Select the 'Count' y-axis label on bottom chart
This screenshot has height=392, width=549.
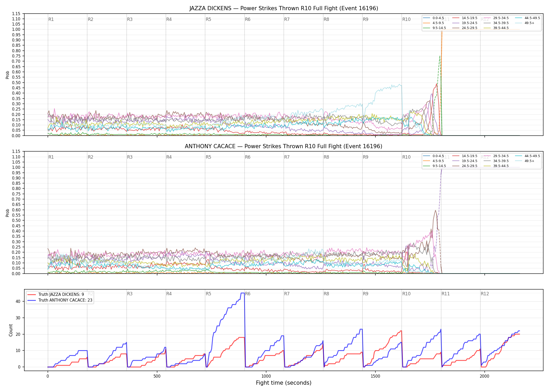point(11,330)
